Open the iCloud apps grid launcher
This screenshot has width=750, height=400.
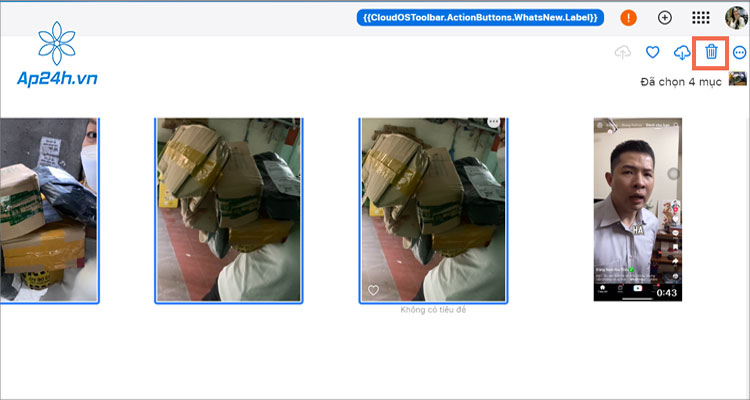tap(701, 18)
